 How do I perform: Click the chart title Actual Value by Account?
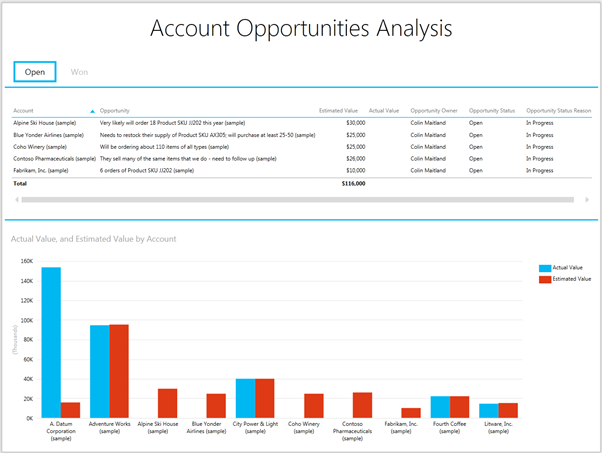coord(93,239)
